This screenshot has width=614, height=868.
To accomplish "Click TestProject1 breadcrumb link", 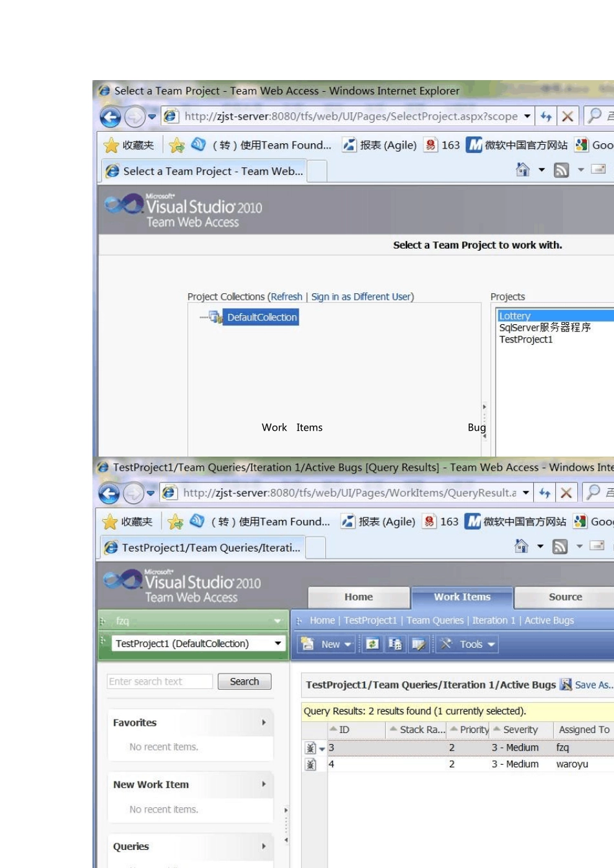I will 370,620.
